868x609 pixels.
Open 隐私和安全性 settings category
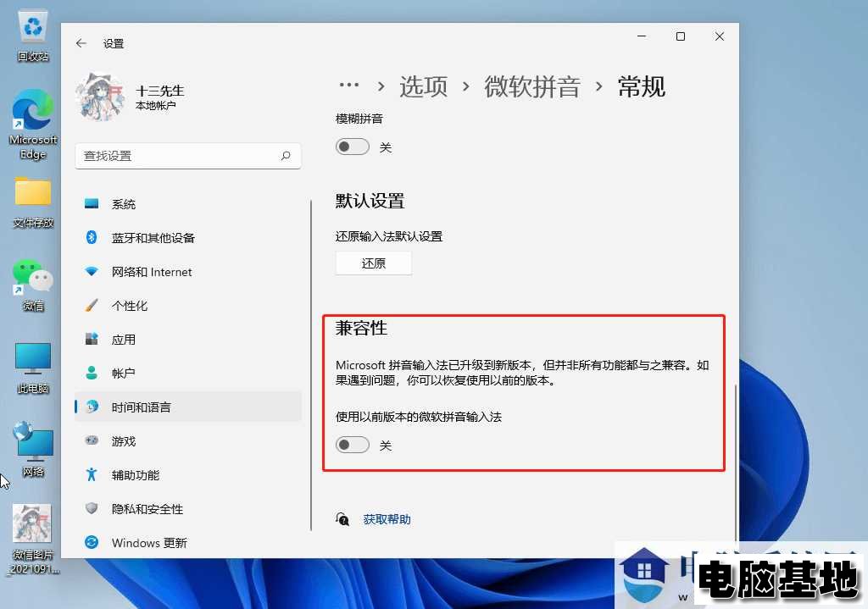coord(188,508)
